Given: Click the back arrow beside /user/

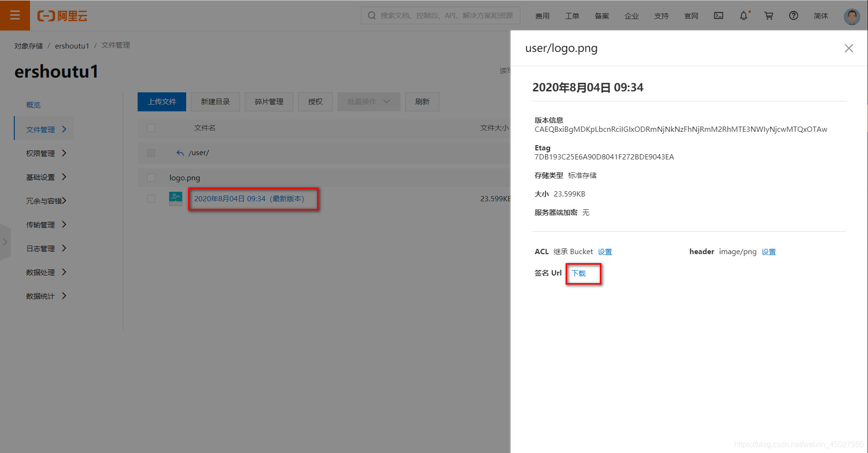Looking at the screenshot, I should 180,153.
